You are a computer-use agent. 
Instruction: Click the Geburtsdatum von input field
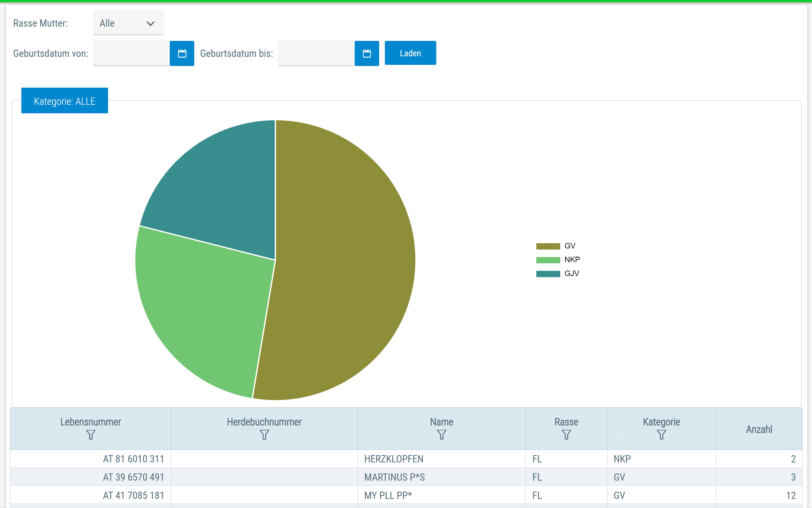pyautogui.click(x=131, y=53)
